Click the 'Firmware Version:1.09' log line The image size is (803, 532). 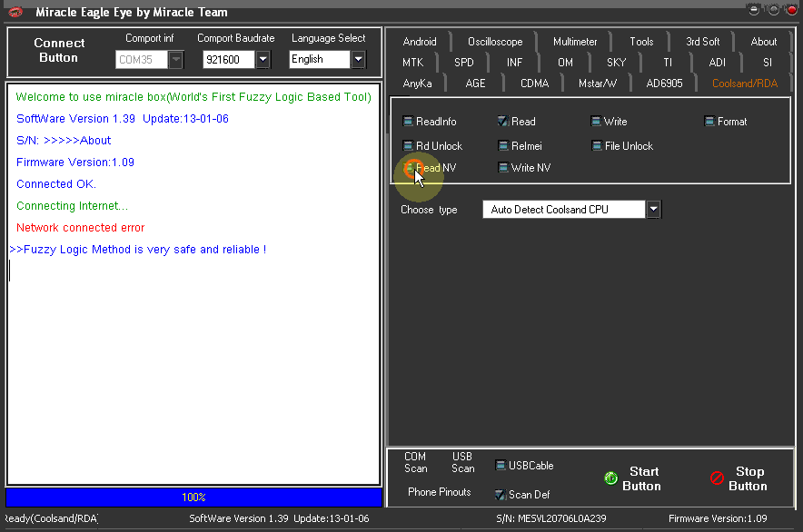[x=75, y=163]
